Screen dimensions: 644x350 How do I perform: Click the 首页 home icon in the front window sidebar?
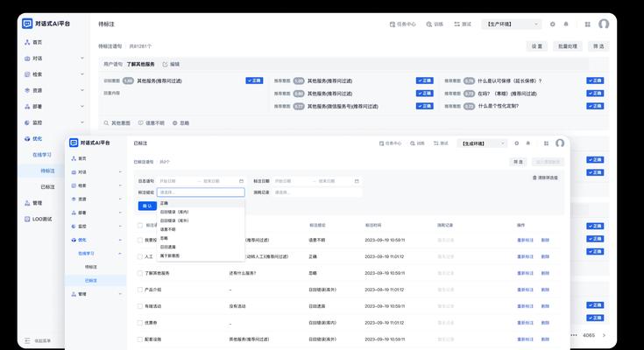(x=74, y=158)
